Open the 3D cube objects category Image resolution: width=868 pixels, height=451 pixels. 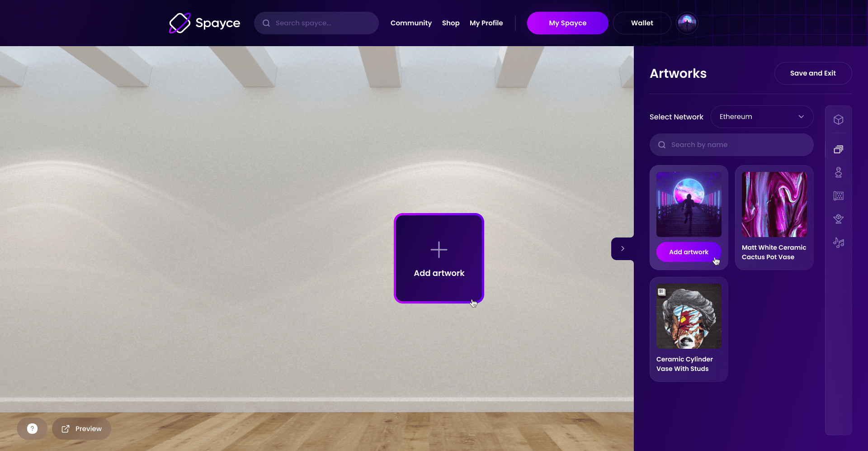pos(839,120)
